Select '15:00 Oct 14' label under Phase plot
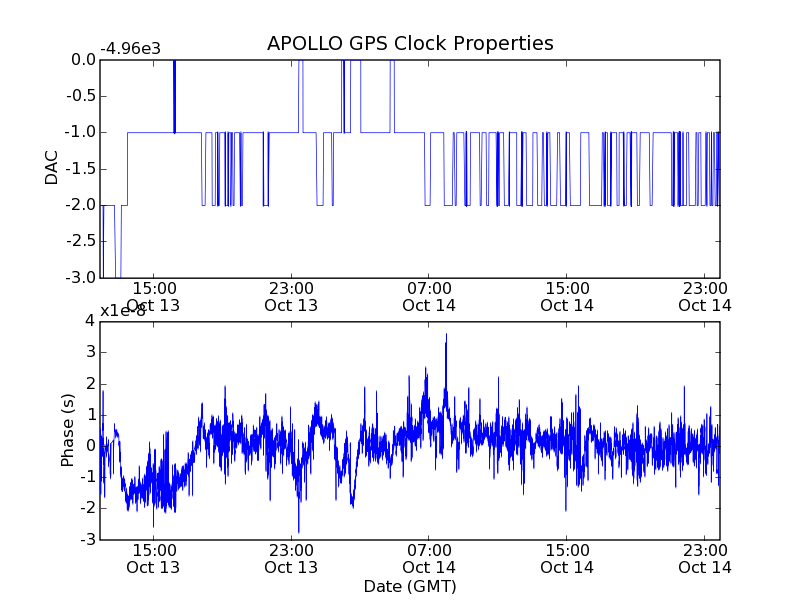 click(x=567, y=559)
